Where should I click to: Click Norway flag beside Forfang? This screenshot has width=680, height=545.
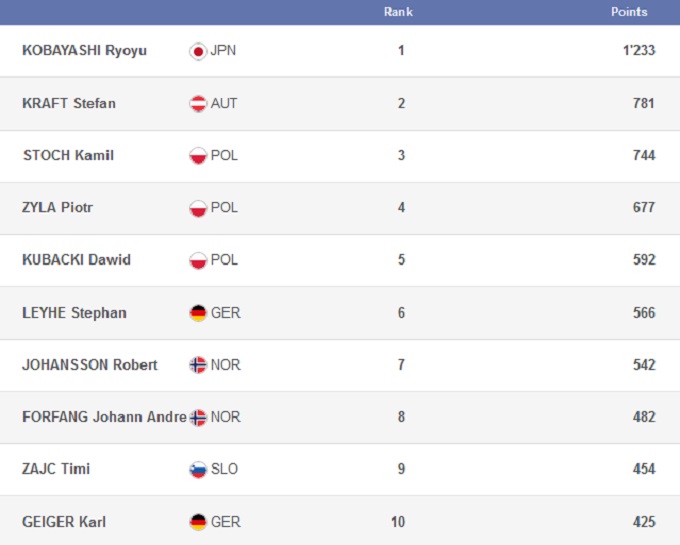[x=198, y=417]
